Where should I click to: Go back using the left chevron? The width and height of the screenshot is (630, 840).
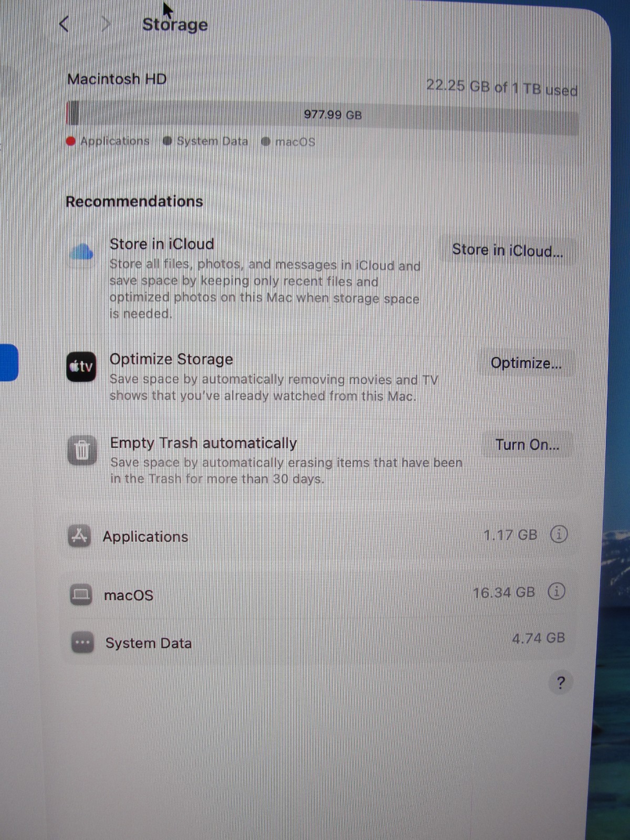click(x=64, y=24)
